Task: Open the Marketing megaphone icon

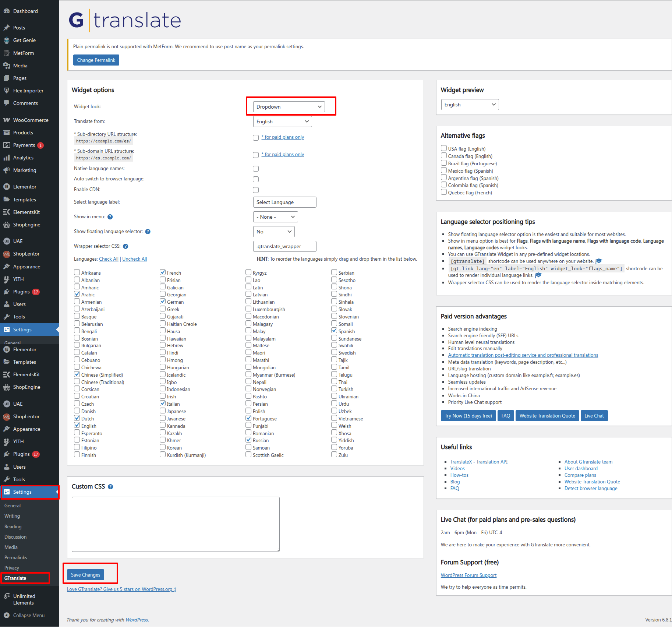Action: point(7,170)
